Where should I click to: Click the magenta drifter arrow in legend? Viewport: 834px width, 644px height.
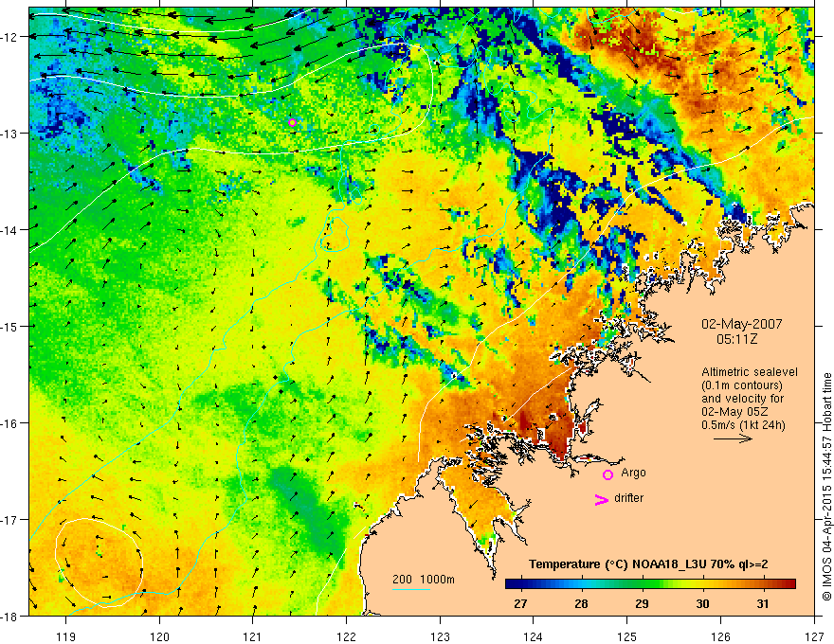click(x=602, y=499)
